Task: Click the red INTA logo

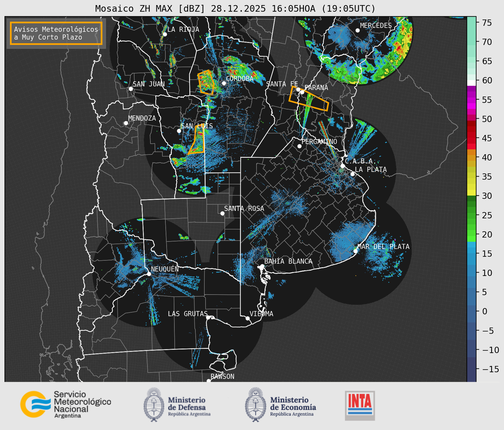Action: tap(360, 405)
